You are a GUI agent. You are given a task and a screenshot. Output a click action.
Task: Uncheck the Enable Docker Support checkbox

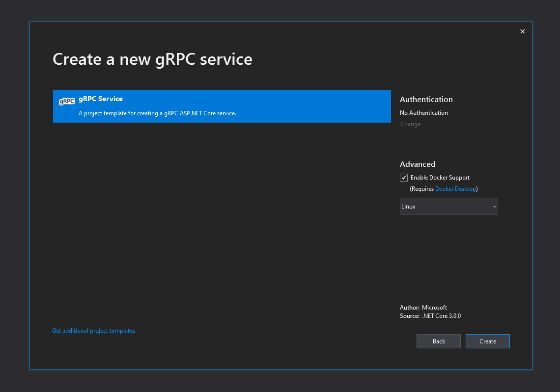tap(404, 178)
